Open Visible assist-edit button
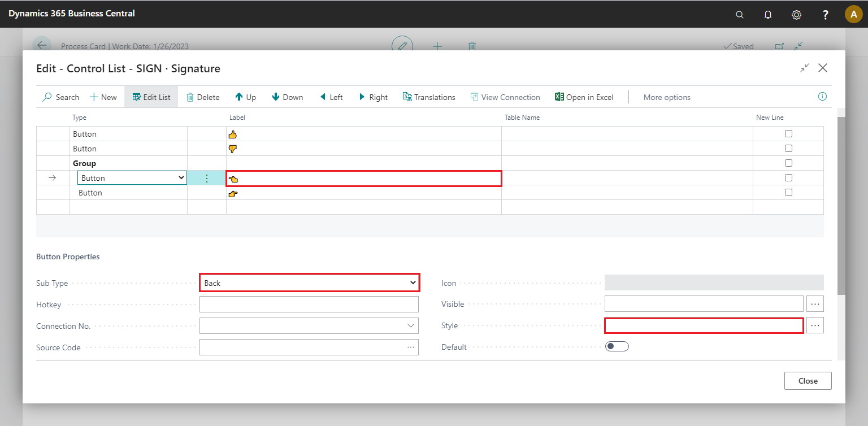Screen dimensions: 868x426 click(x=815, y=304)
